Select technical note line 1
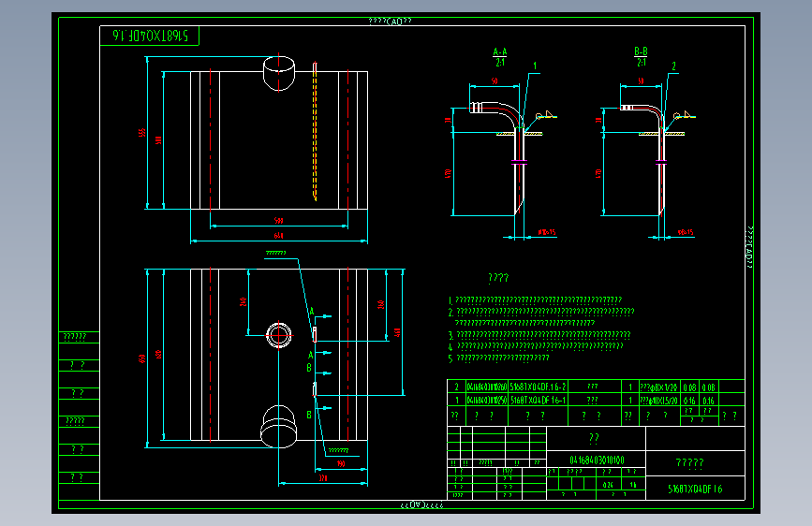Image resolution: width=812 pixels, height=526 pixels. pyautogui.click(x=535, y=300)
